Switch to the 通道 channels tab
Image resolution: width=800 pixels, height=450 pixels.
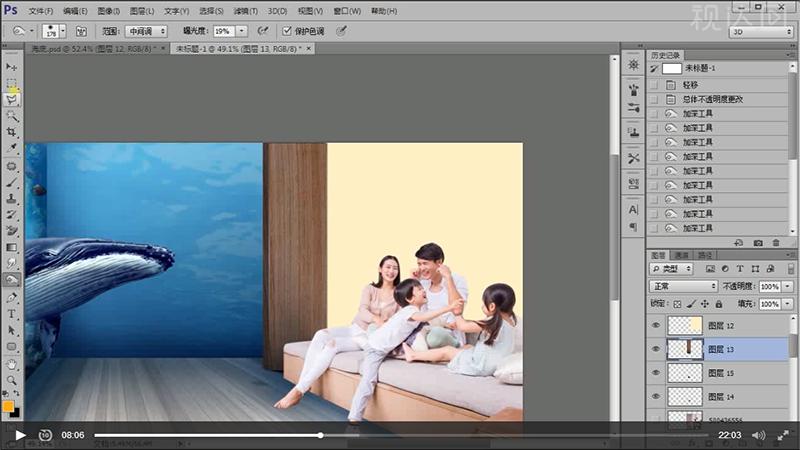(x=682, y=255)
